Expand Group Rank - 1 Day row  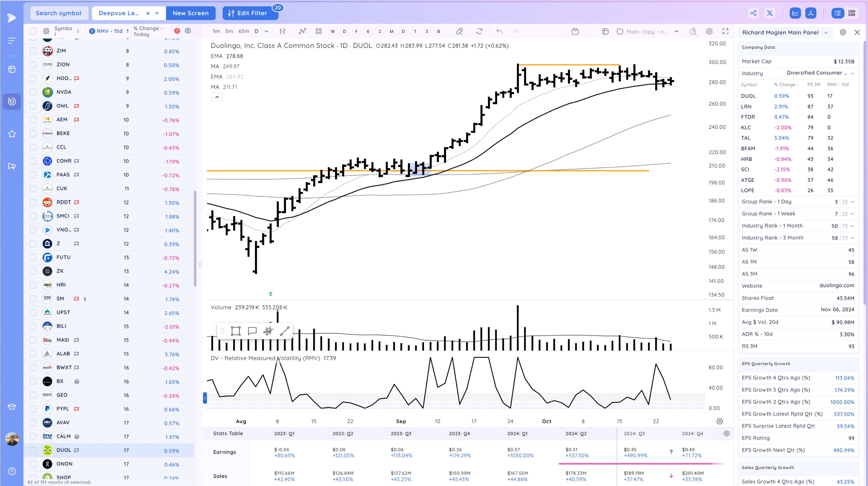(853, 202)
